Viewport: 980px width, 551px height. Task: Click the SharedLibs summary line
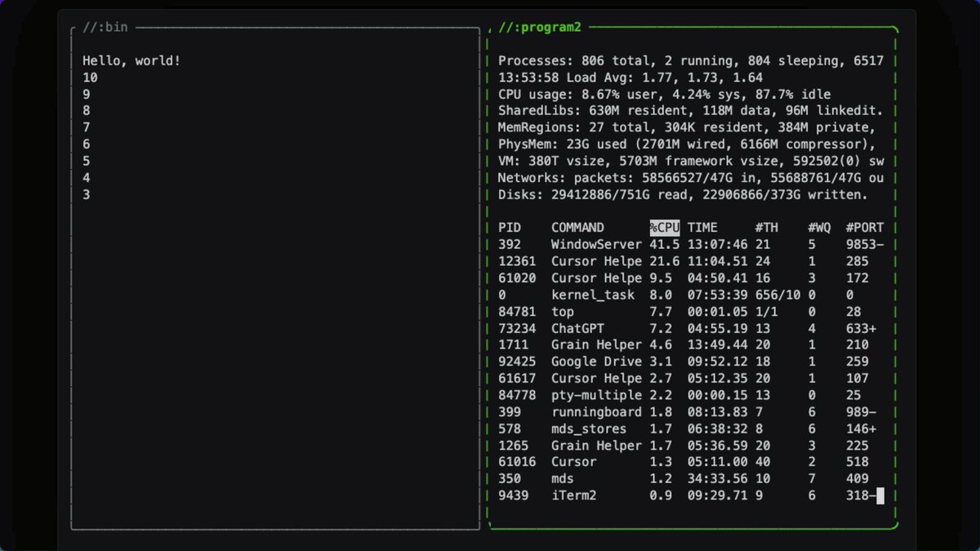[x=691, y=111]
